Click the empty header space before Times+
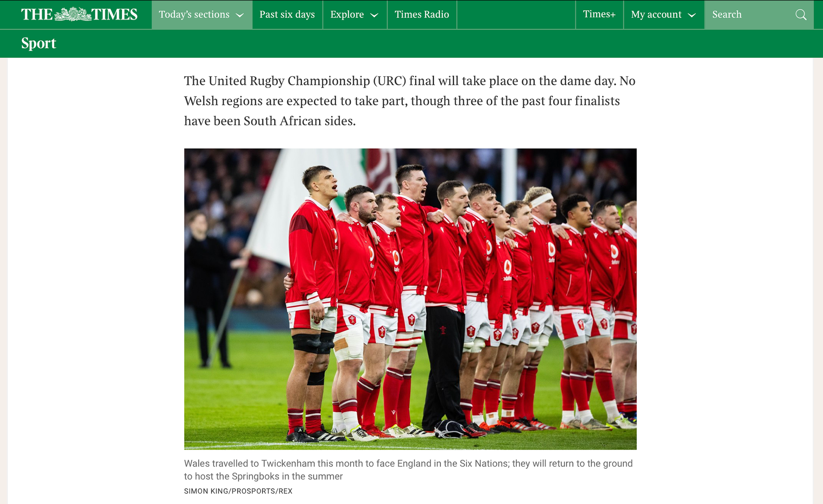Screen dimensions: 823x504 pyautogui.click(x=516, y=15)
